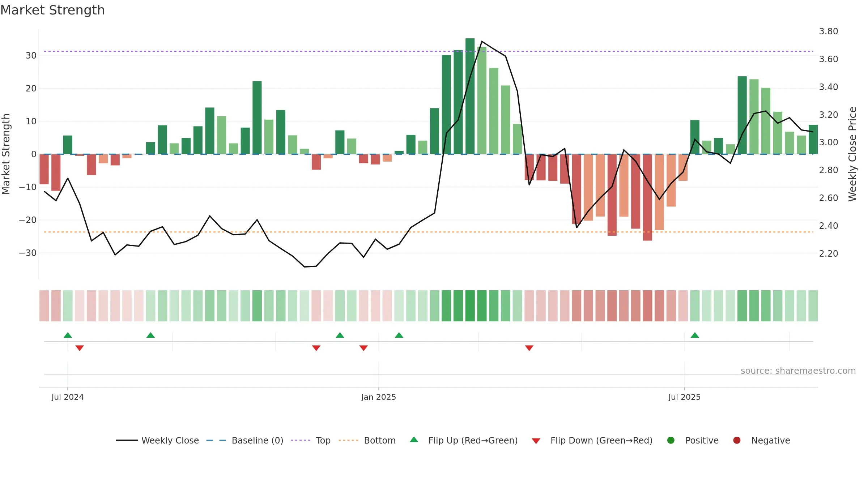The height and width of the screenshot is (488, 868).
Task: Click the peak of the black Weekly Close line
Action: [482, 42]
